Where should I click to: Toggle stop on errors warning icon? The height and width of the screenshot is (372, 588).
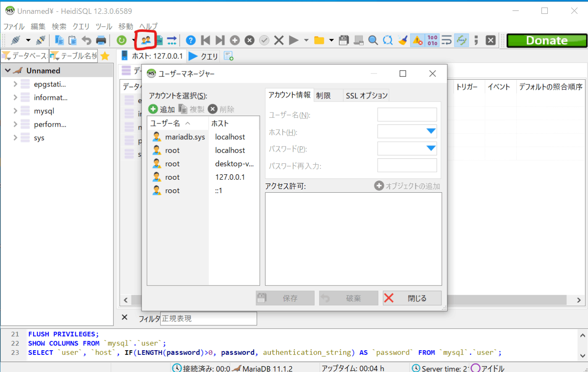pyautogui.click(x=417, y=40)
